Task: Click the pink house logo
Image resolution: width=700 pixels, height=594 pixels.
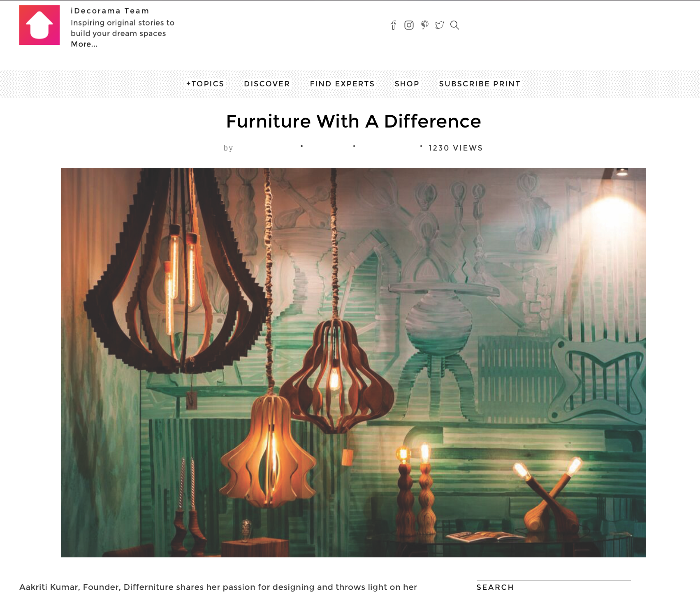Action: (39, 25)
